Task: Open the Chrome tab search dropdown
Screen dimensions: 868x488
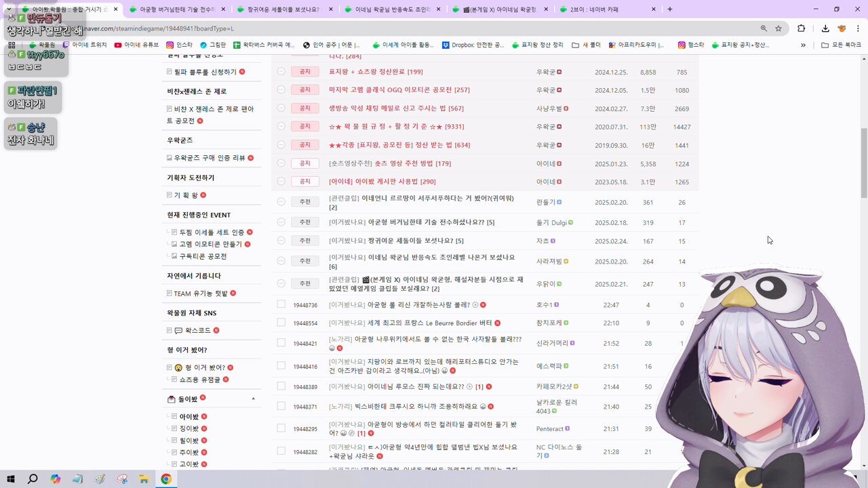Action: (x=9, y=9)
